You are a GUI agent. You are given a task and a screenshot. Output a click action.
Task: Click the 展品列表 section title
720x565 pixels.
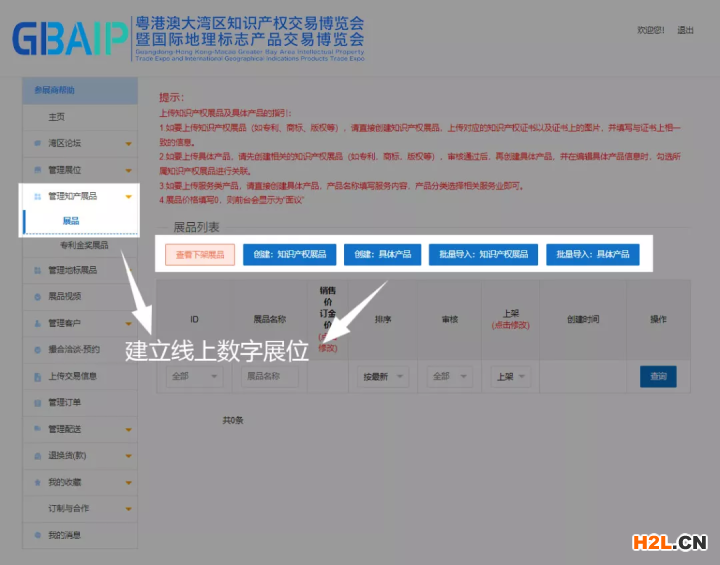point(196,227)
